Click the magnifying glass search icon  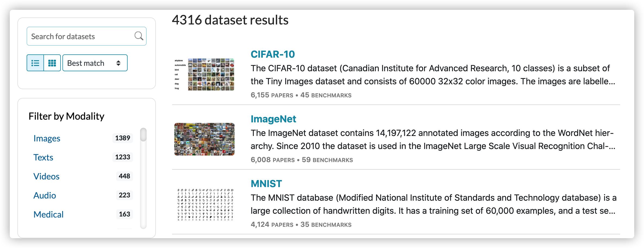click(x=139, y=36)
